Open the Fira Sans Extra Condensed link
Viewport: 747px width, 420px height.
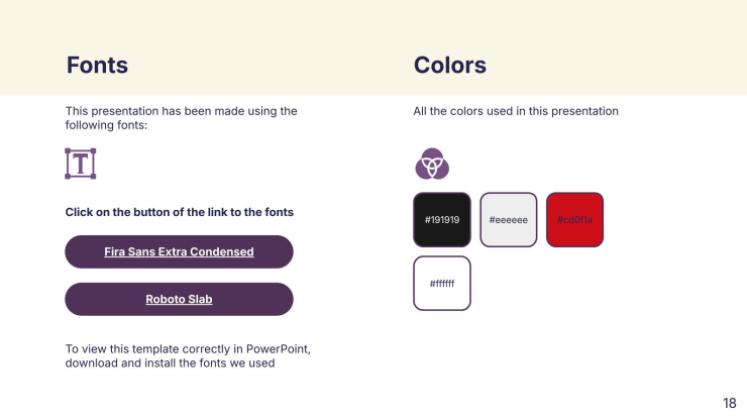pyautogui.click(x=179, y=252)
